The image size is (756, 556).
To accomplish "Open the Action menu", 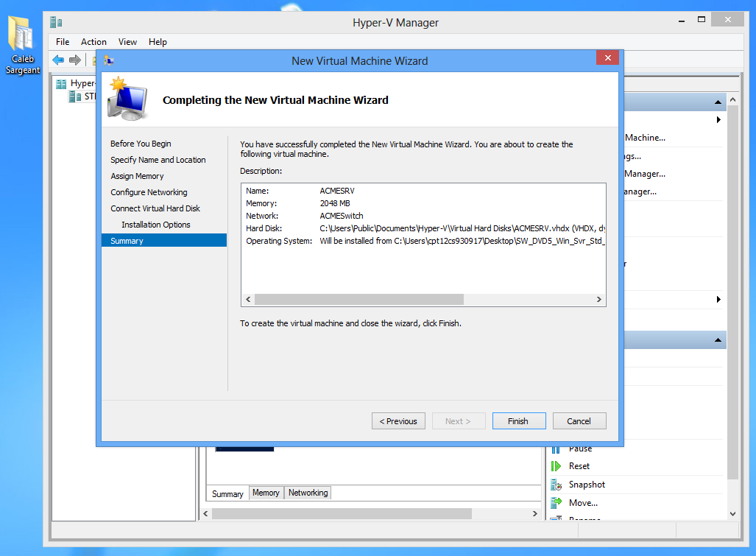I will 93,42.
